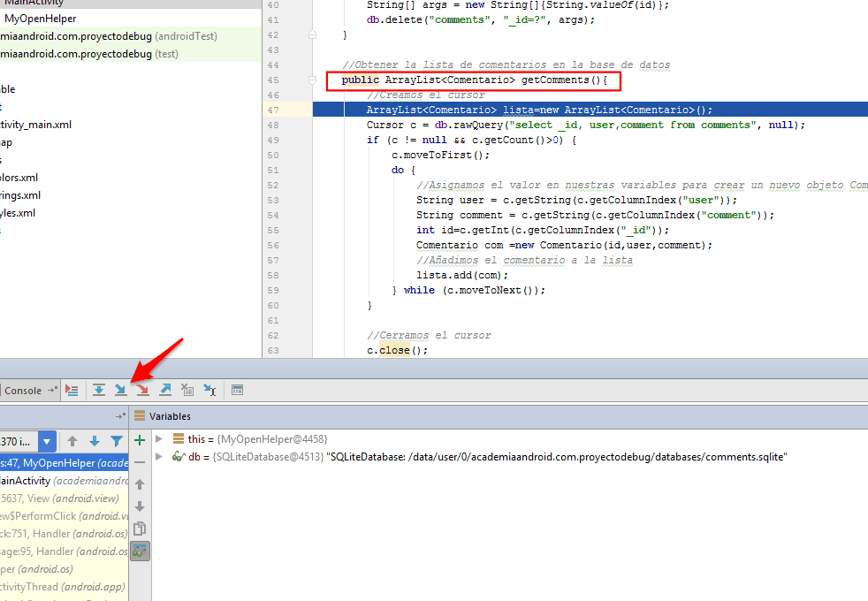Select the View$PerformClick stack frame
The width and height of the screenshot is (868, 601).
(65, 516)
